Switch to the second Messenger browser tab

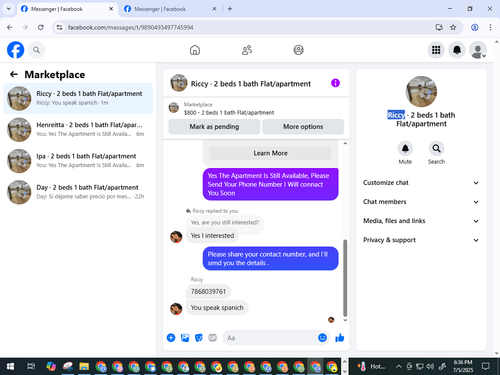169,9
